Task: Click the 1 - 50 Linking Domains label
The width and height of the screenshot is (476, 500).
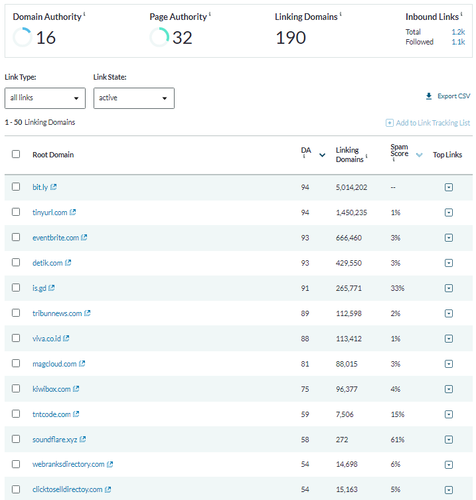Action: (40, 122)
